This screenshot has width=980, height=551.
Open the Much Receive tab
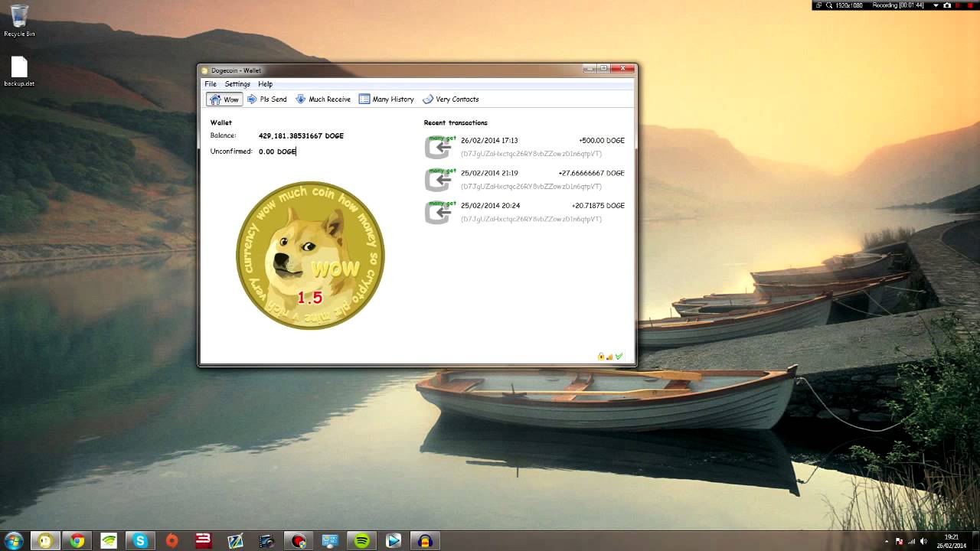pos(322,99)
